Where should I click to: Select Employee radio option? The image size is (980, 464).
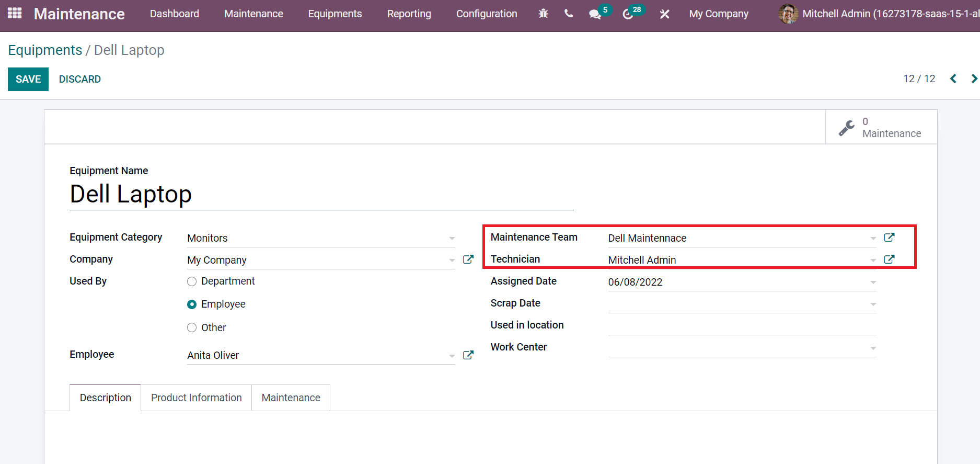click(192, 304)
